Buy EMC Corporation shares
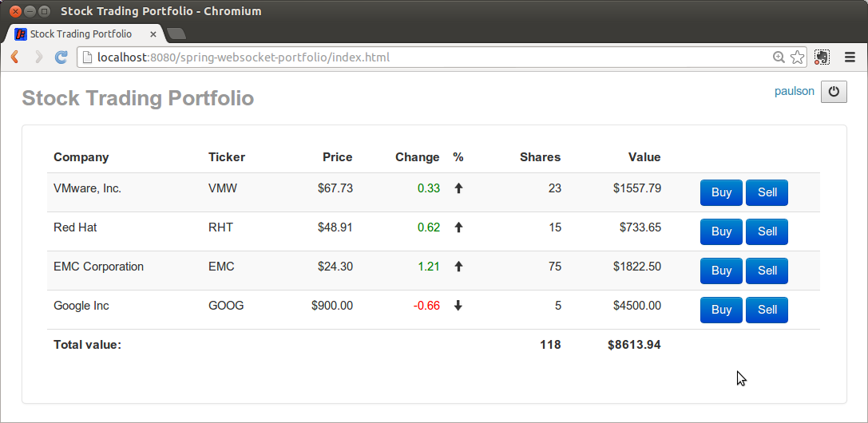This screenshot has width=868, height=423. tap(721, 271)
